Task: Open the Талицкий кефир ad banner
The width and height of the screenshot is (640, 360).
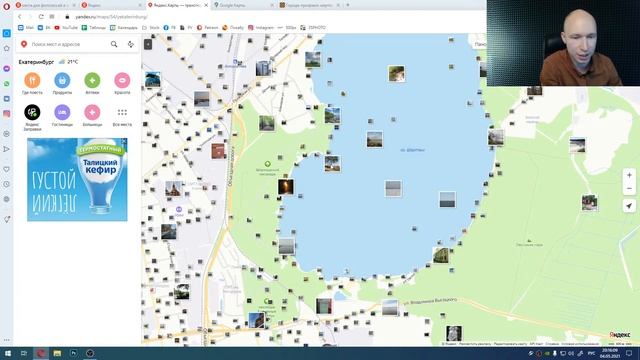Action: point(77,180)
